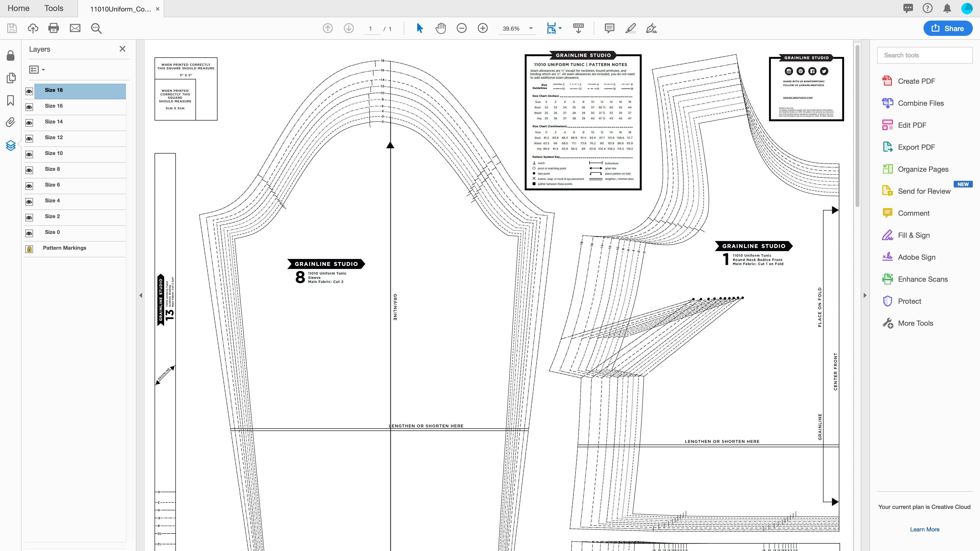The width and height of the screenshot is (980, 551).
Task: Click the Print document icon
Action: pos(53,28)
